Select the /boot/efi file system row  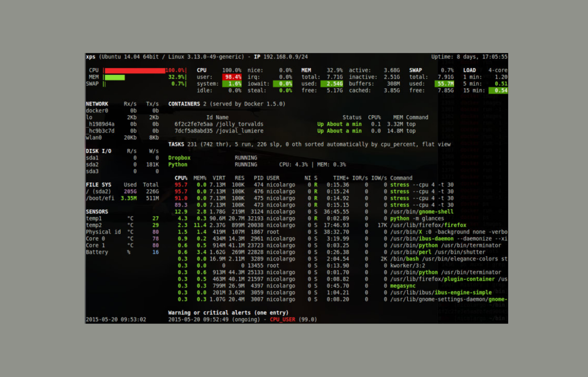tap(122, 198)
